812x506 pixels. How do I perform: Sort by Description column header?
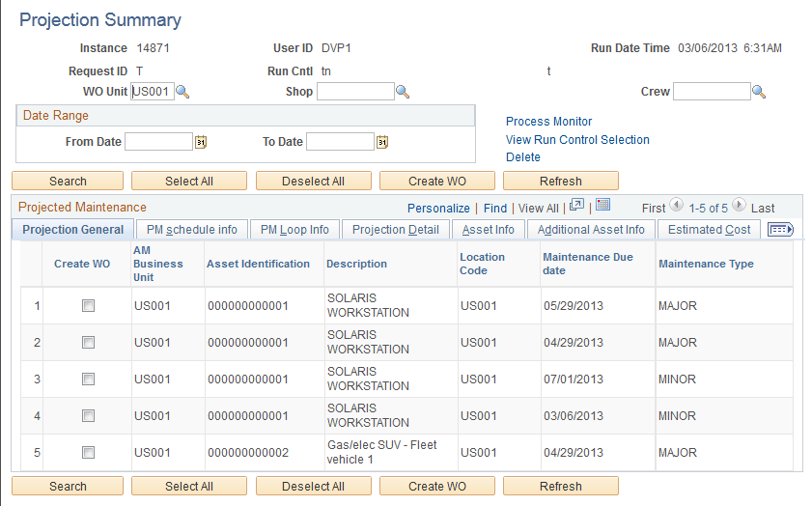tap(356, 264)
